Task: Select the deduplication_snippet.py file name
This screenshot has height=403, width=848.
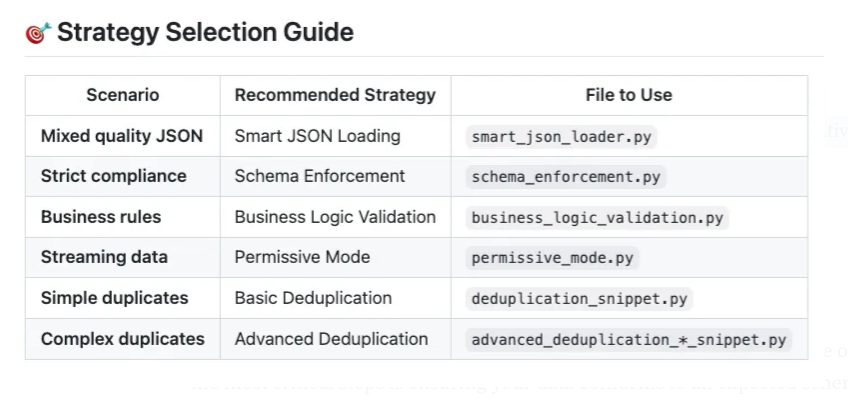Action: (580, 299)
